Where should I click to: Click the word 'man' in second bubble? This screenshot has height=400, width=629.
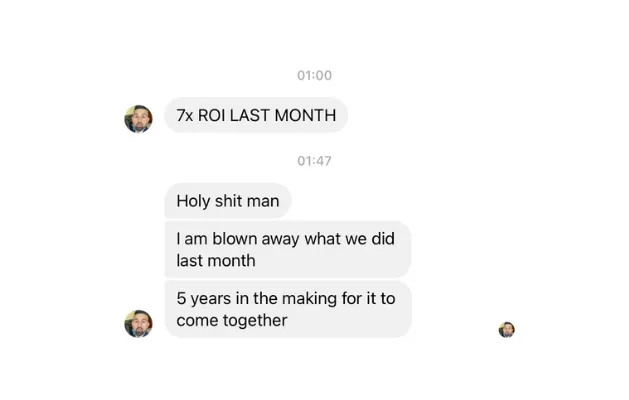(263, 201)
